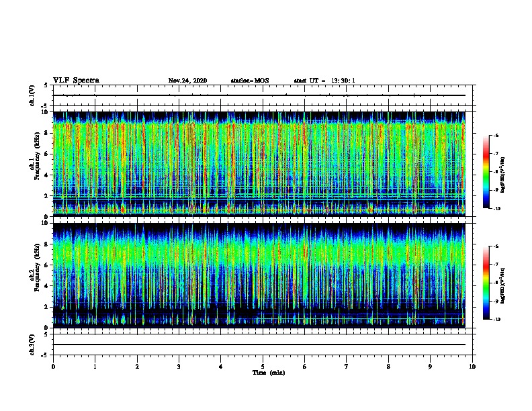
Task: Click the ch.2 frequency tick label "4"
Action: pos(47,286)
